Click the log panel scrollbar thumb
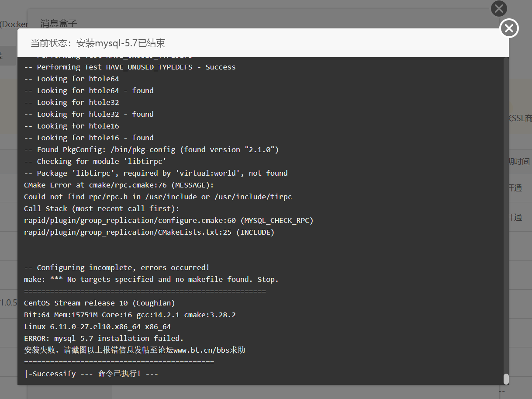 point(506,379)
